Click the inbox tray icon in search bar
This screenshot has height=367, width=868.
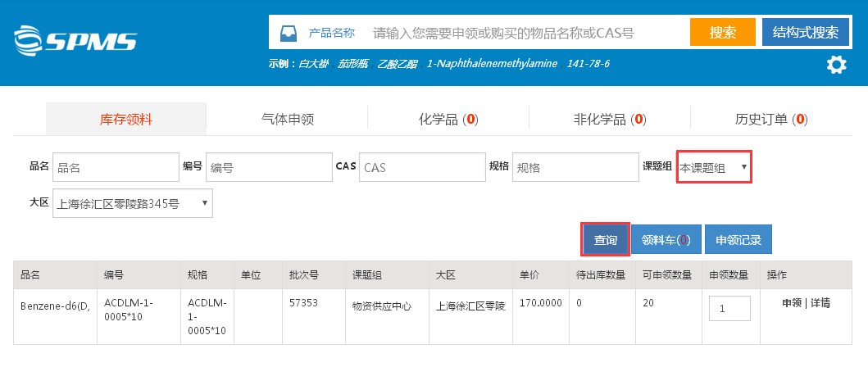[x=289, y=34]
